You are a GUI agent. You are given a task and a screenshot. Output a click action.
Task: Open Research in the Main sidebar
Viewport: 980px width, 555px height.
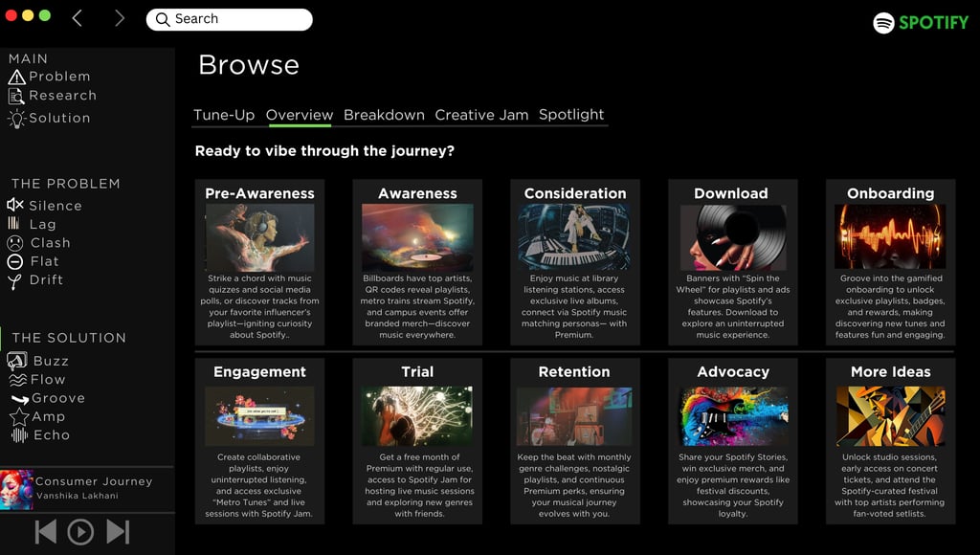point(62,96)
